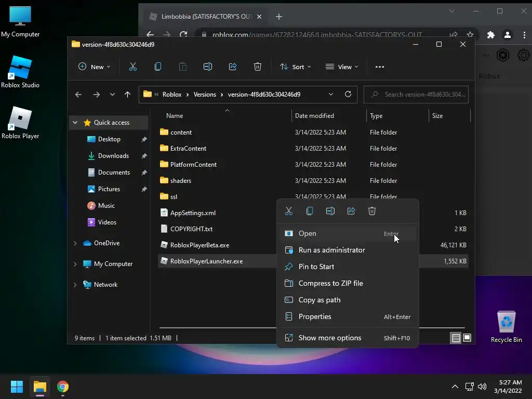Select Pin to Start
Image resolution: width=532 pixels, height=399 pixels.
[348, 267]
